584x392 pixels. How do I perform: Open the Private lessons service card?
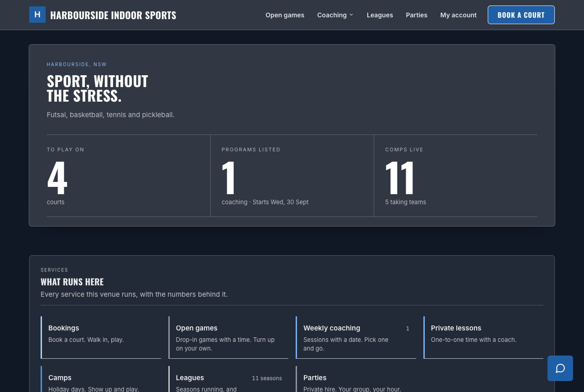(484, 337)
